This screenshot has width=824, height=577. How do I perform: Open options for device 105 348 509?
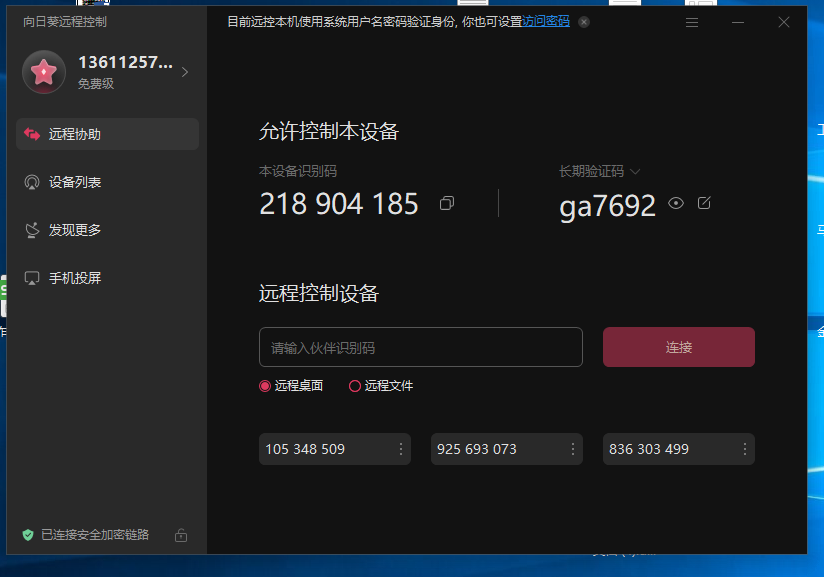(401, 449)
